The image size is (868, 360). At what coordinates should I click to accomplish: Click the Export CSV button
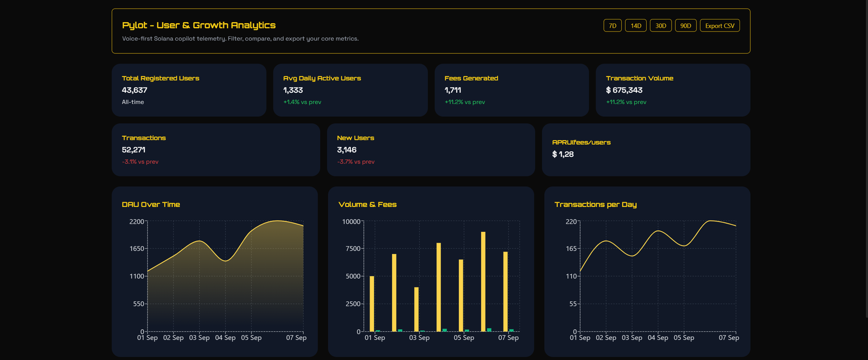coord(720,26)
